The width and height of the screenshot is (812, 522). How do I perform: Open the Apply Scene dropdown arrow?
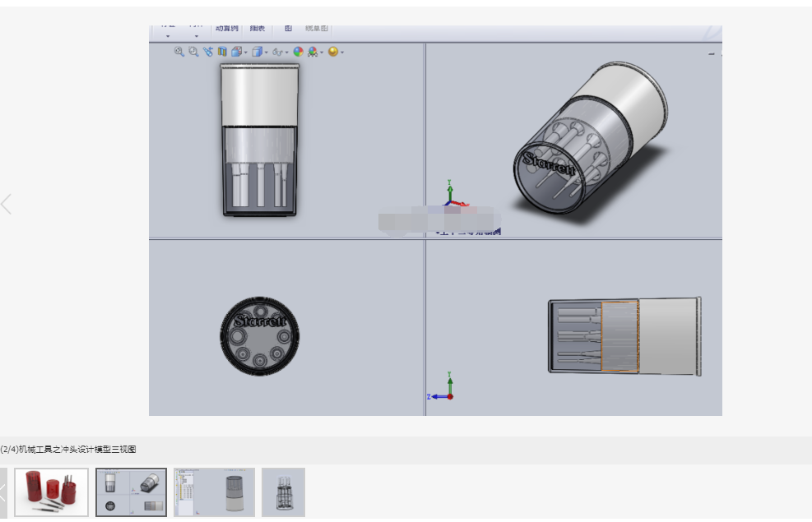(322, 53)
